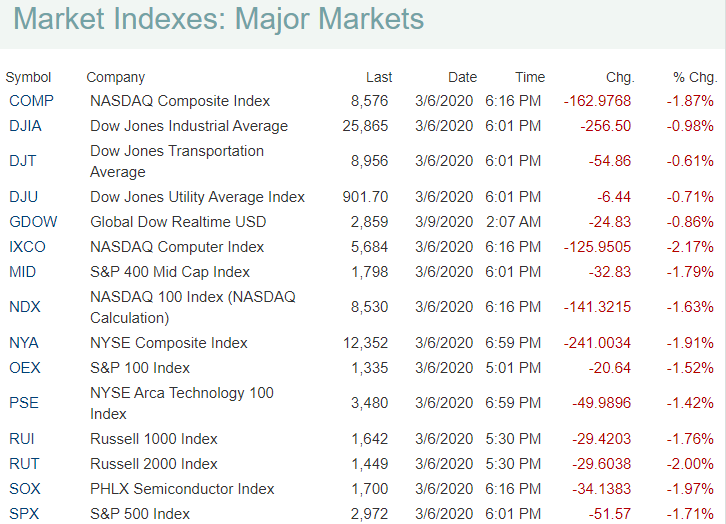Select Russell 1000 Index entry
The image size is (726, 524).
click(154, 439)
